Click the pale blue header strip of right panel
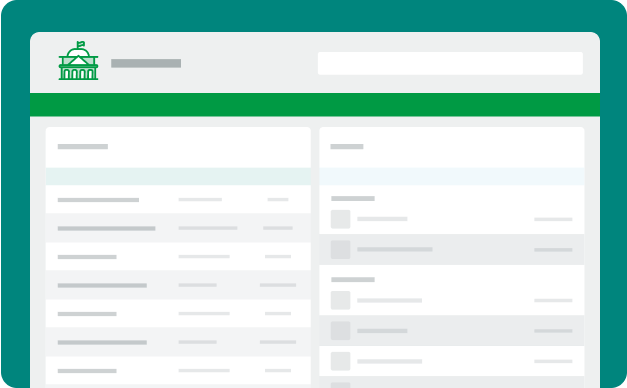627x388 pixels. (452, 176)
